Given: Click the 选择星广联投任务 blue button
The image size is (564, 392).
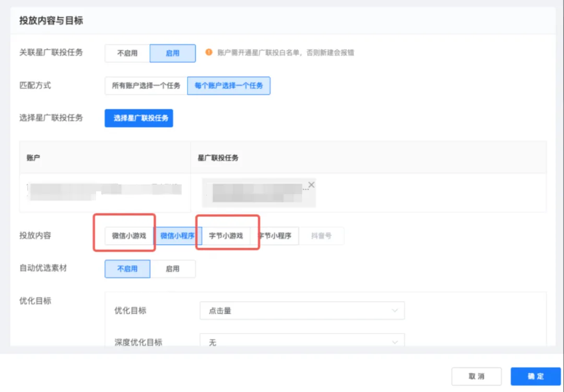Looking at the screenshot, I should pyautogui.click(x=139, y=118).
